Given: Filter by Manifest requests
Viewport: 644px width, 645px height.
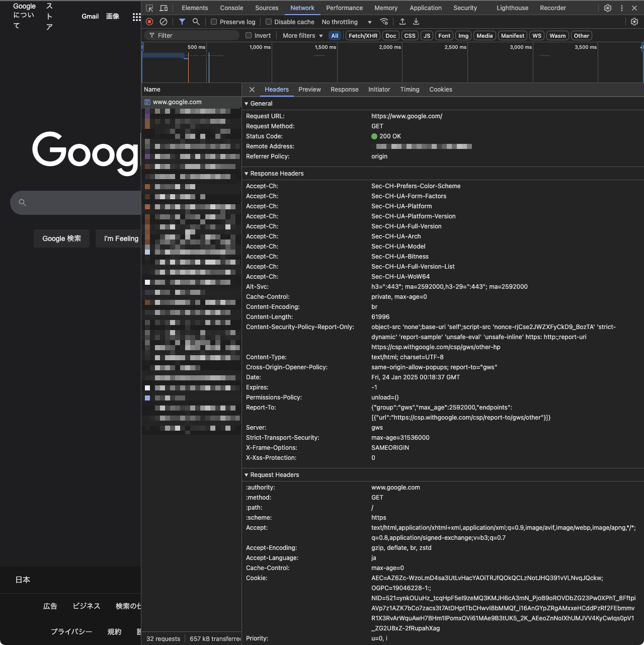Looking at the screenshot, I should pyautogui.click(x=513, y=36).
